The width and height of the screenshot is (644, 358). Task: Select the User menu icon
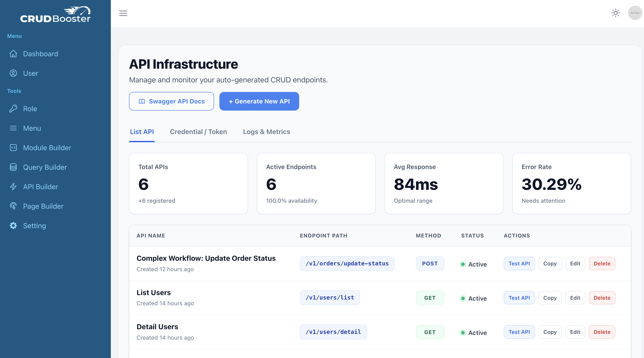tap(13, 73)
